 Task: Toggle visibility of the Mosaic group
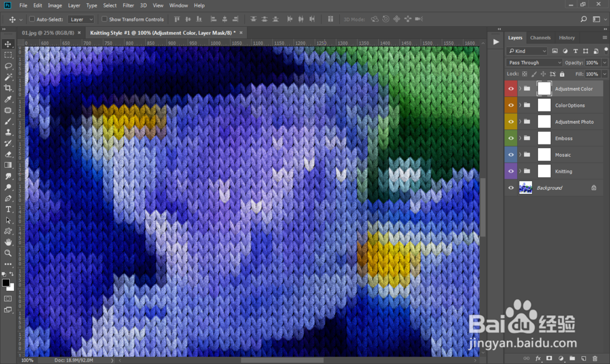click(x=511, y=154)
